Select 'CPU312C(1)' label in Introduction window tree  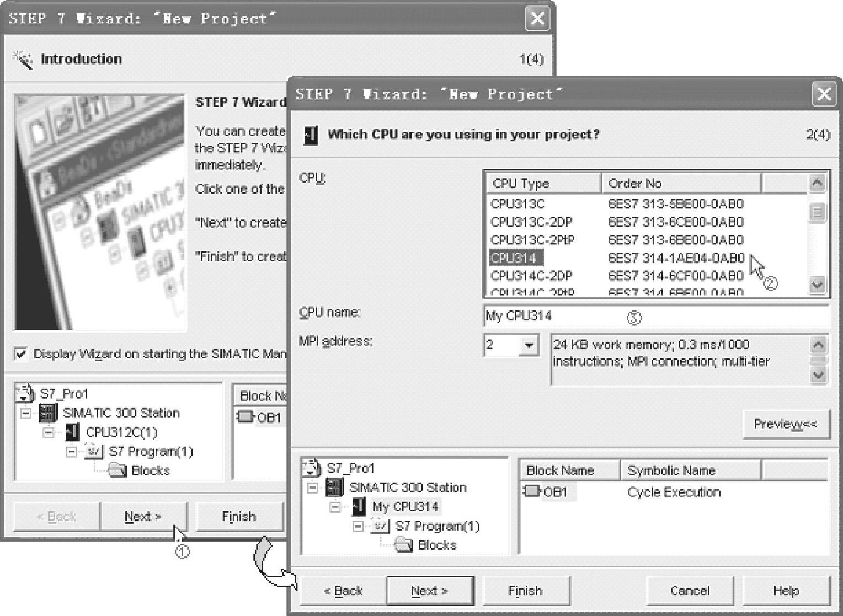click(x=121, y=432)
